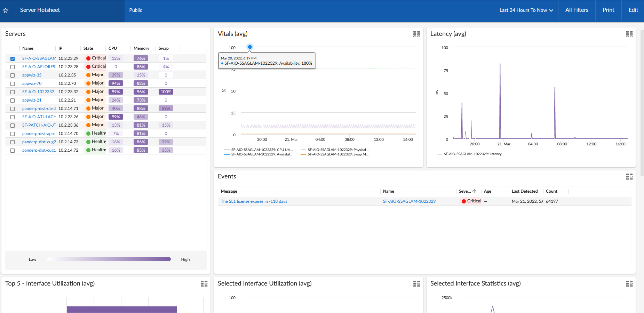Open Selected Interface Utilization widget options icon

pos(416,284)
